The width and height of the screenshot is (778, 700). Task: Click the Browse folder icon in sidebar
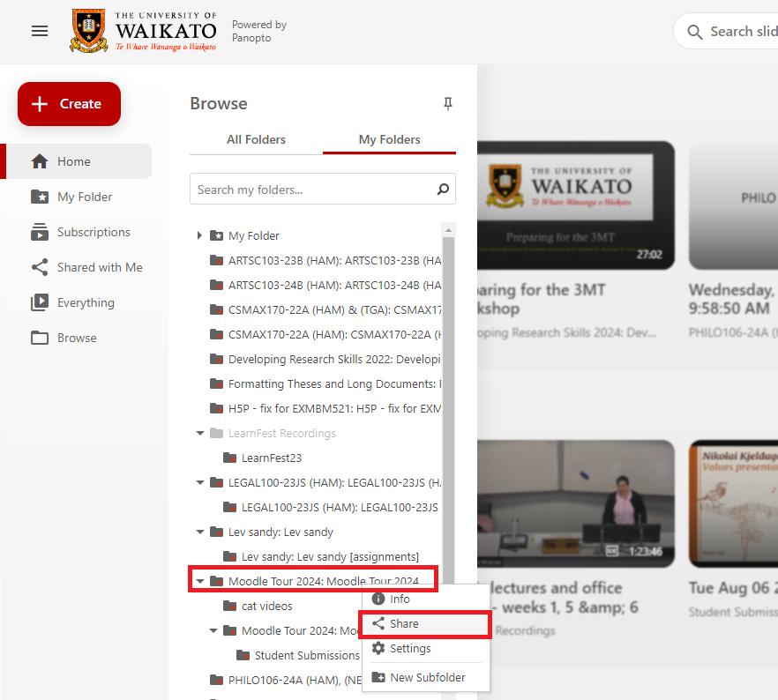(40, 338)
